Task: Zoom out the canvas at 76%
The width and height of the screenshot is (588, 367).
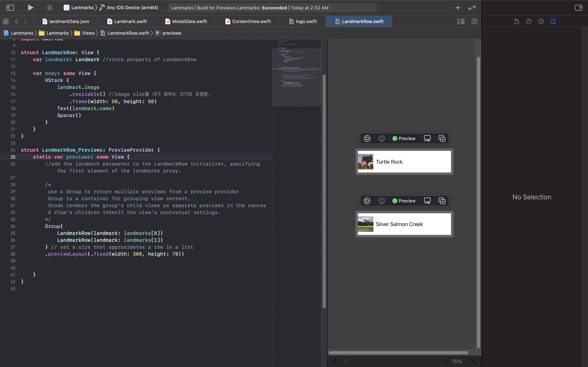Action: point(446,361)
